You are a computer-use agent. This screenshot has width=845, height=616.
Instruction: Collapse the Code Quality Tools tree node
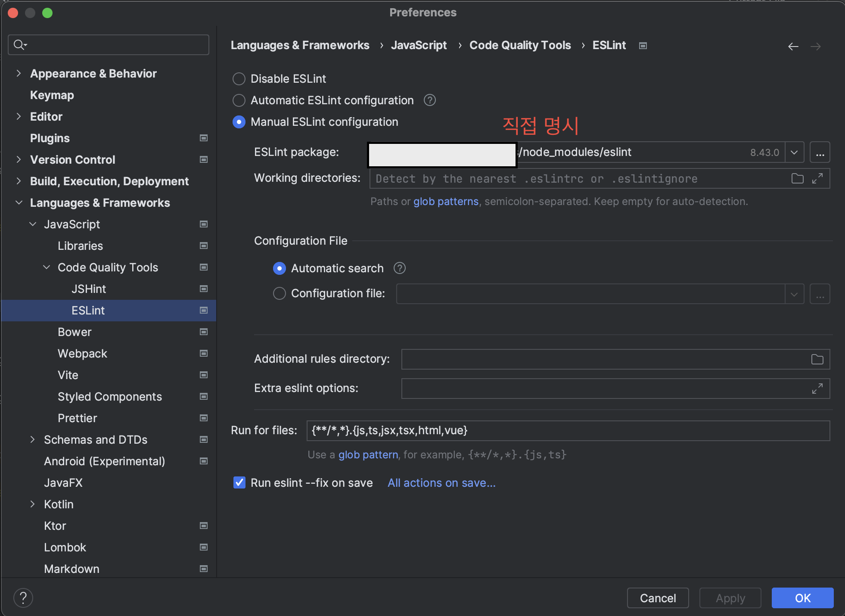[47, 268]
